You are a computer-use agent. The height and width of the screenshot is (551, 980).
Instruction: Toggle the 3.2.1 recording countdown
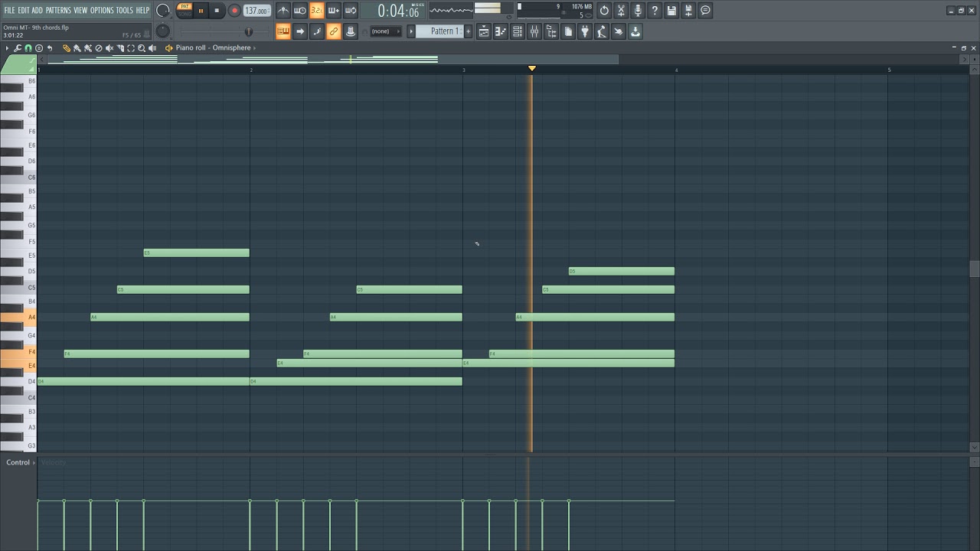[317, 11]
